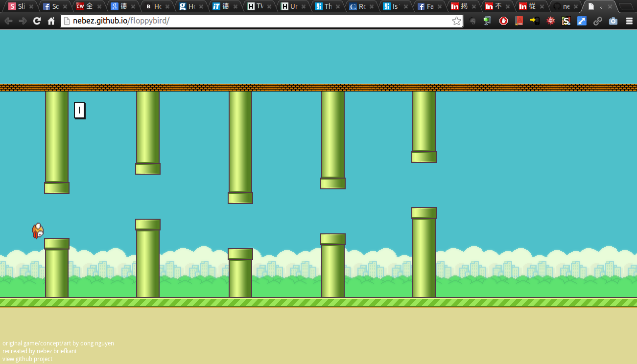Click the page icon in the address bar

point(67,21)
